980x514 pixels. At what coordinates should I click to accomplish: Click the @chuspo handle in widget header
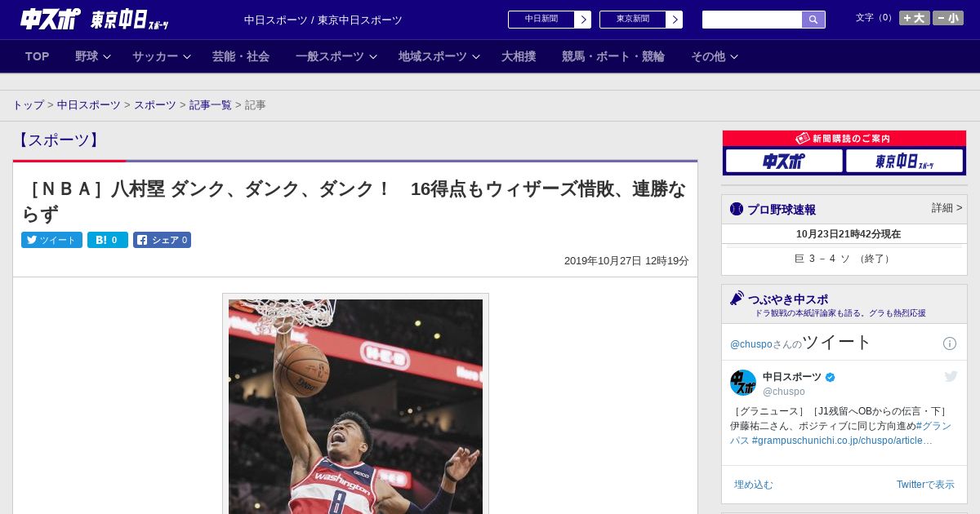751,344
